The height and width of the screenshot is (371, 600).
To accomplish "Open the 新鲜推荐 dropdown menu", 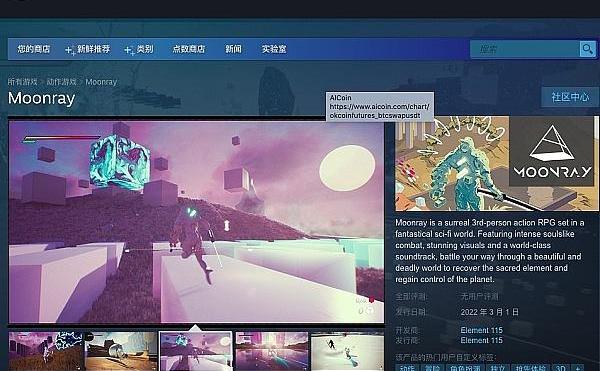I will click(x=93, y=49).
